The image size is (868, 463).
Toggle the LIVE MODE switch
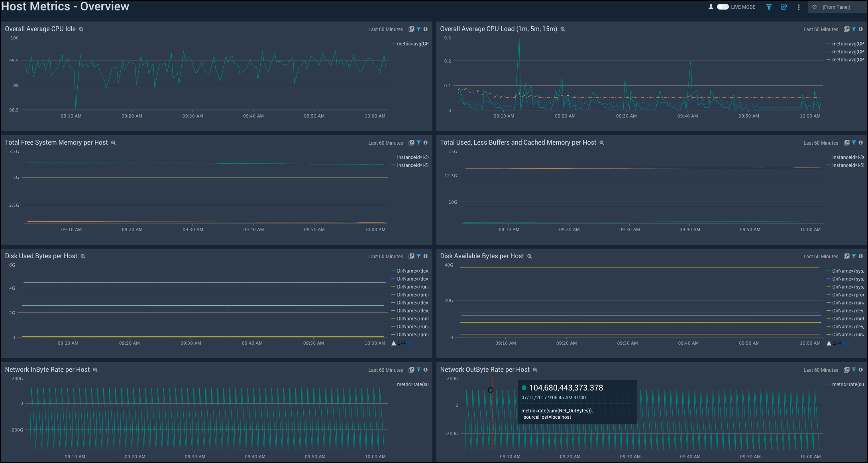pos(722,7)
